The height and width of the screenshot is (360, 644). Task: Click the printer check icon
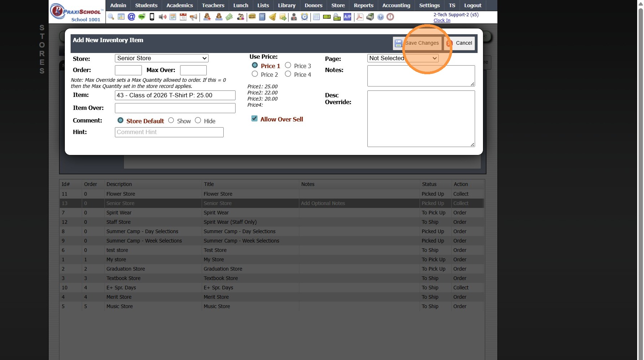coord(337,17)
